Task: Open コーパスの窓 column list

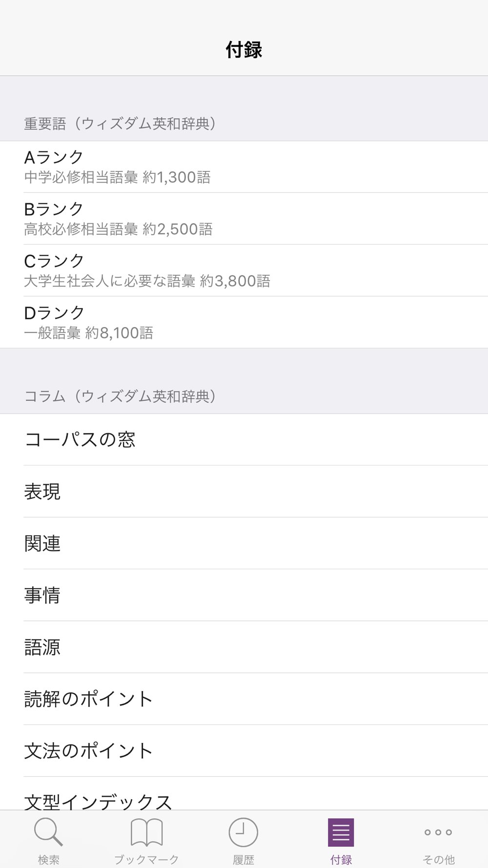Action: pyautogui.click(x=244, y=439)
